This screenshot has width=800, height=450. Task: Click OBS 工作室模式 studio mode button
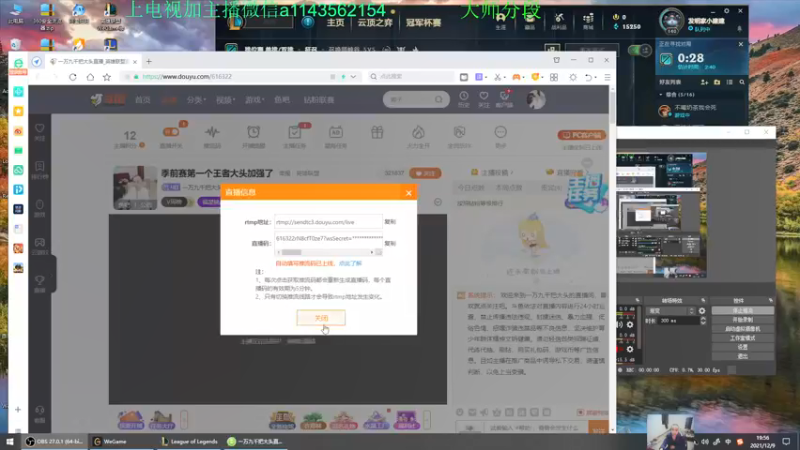tap(742, 338)
